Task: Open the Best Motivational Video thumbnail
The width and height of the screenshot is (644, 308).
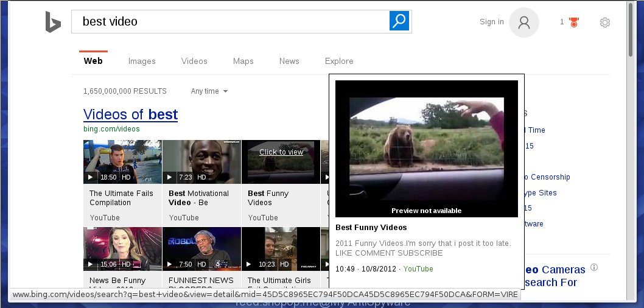Action: 201,162
